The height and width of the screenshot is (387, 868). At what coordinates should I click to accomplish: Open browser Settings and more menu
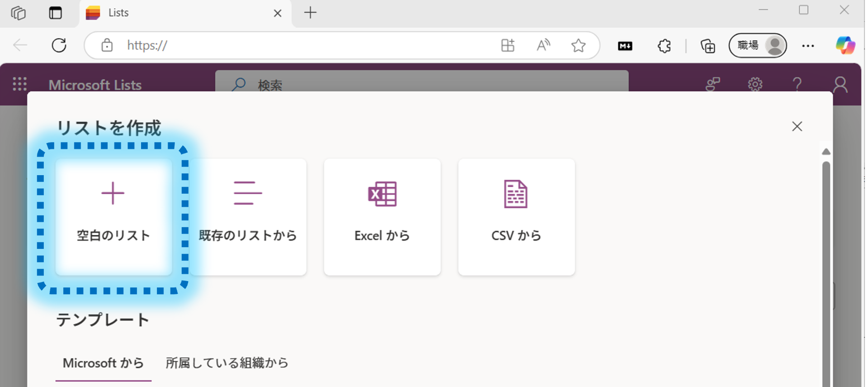pos(808,46)
